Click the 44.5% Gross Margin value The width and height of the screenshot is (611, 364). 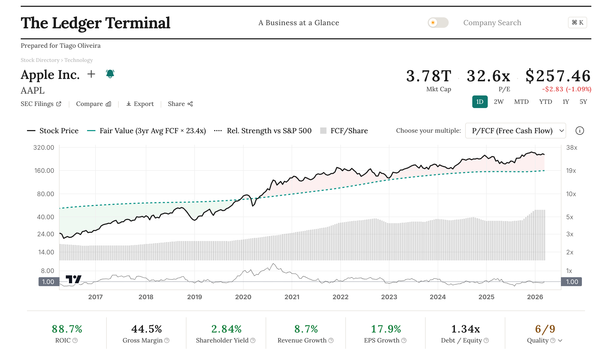(146, 329)
